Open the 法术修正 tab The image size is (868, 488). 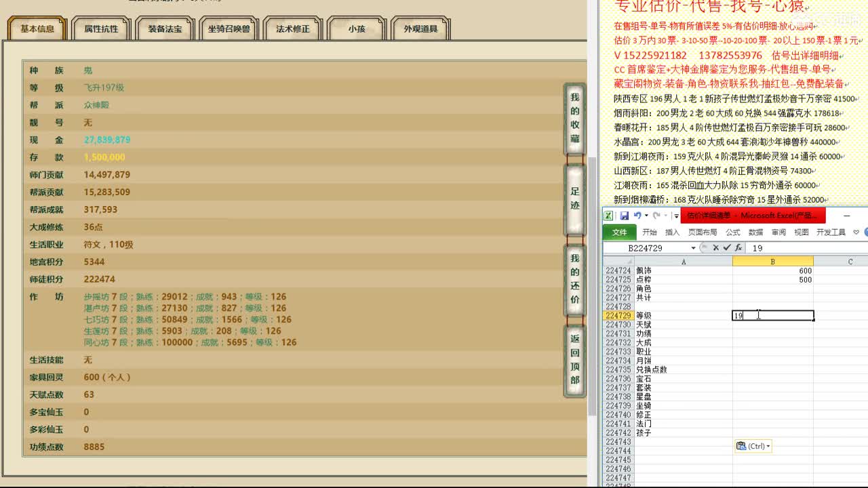click(293, 29)
